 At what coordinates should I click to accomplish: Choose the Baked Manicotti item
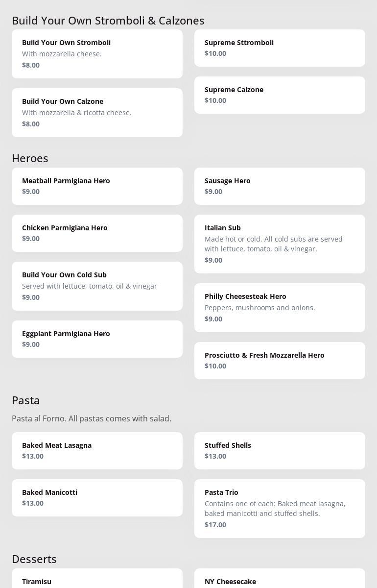click(97, 498)
